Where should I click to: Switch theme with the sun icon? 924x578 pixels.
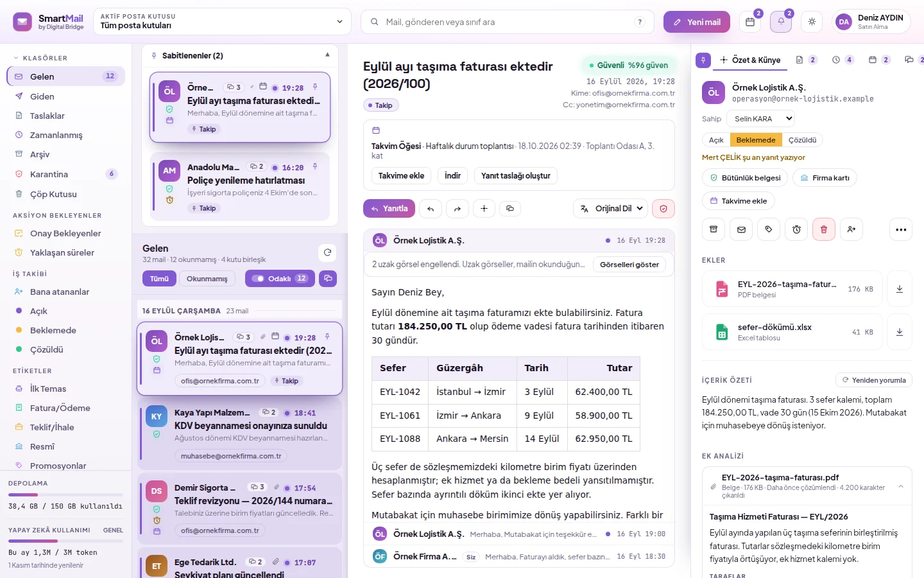812,22
